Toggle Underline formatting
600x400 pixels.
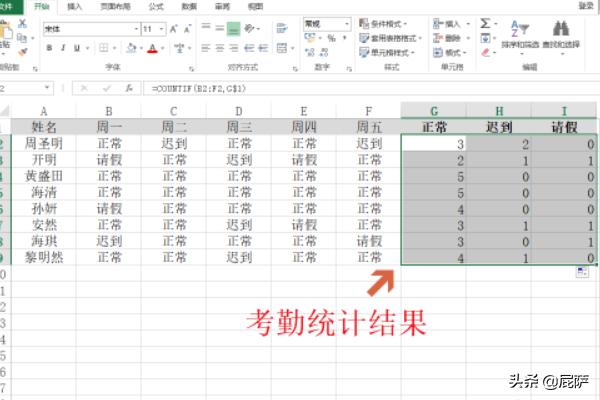[x=76, y=47]
